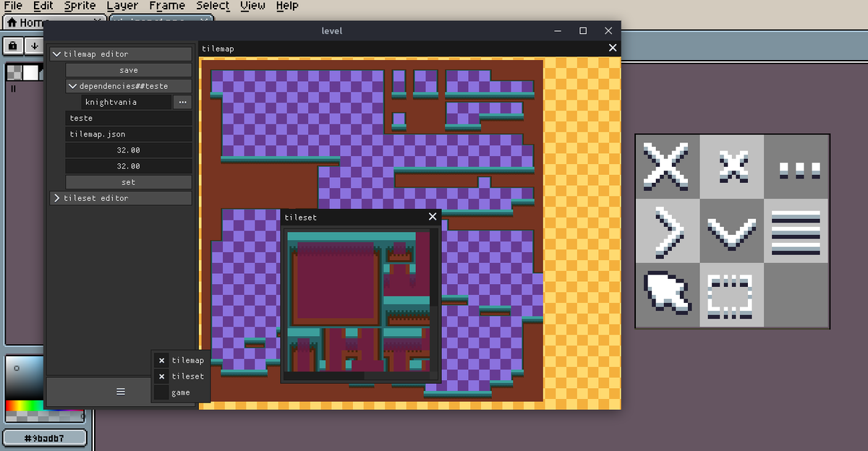Open the Help menu

[286, 6]
